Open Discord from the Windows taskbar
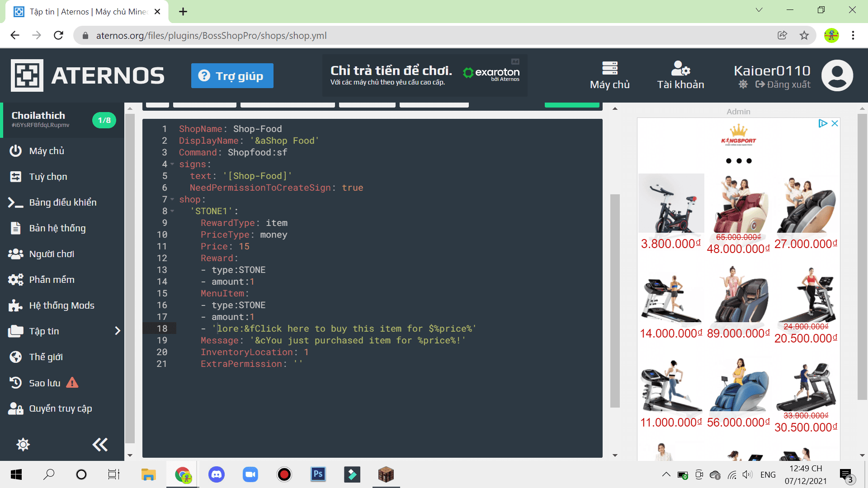This screenshot has width=868, height=488. click(217, 474)
